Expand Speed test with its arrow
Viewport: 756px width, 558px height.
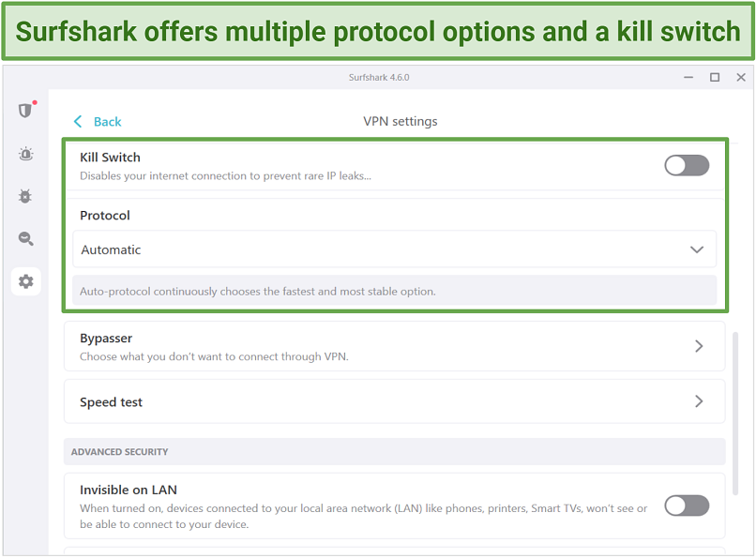pos(699,401)
